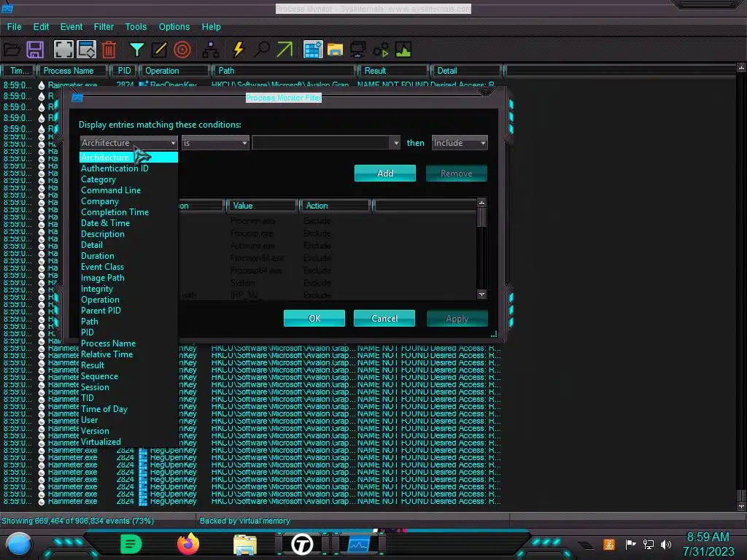Click the filter list scrollbar down arrow
Image resolution: width=747 pixels, height=560 pixels.
pos(481,295)
